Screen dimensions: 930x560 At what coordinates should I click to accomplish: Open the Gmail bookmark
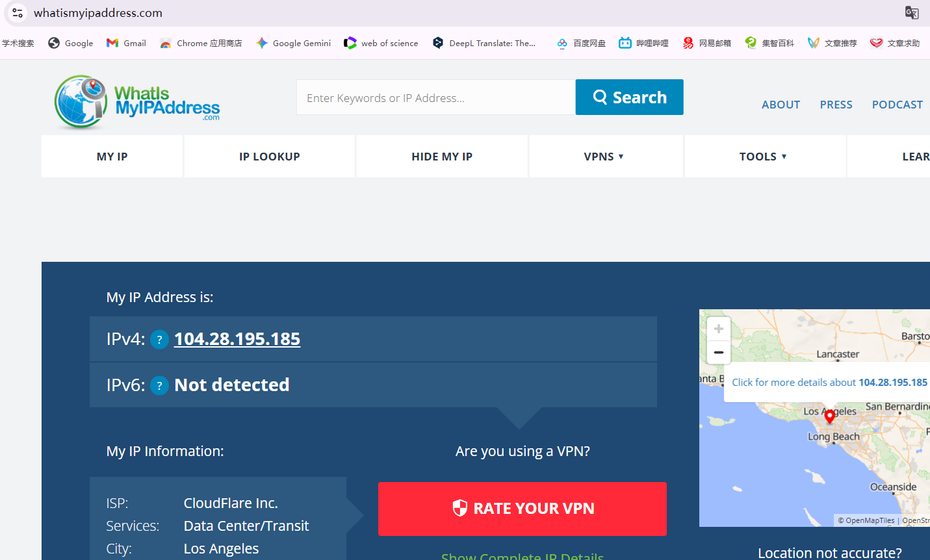126,43
